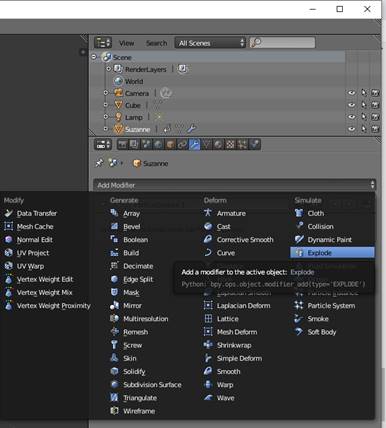Click wrench modifier icon on Suzanne row

pos(192,128)
